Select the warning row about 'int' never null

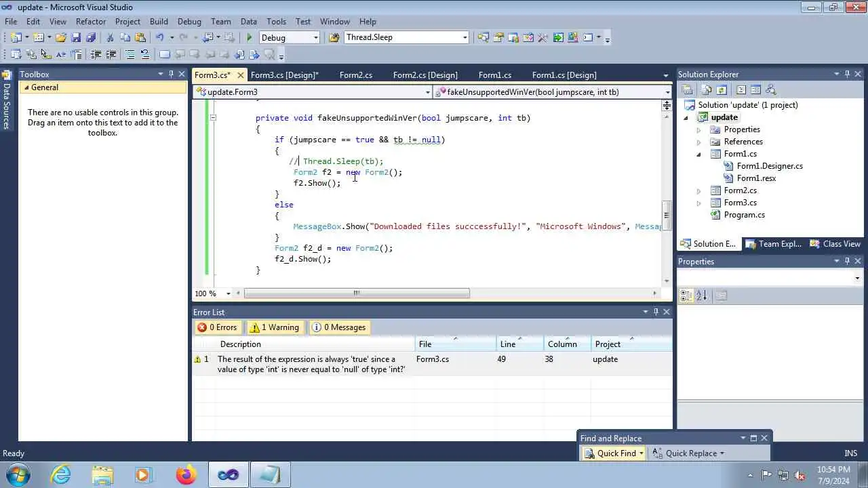click(432, 364)
